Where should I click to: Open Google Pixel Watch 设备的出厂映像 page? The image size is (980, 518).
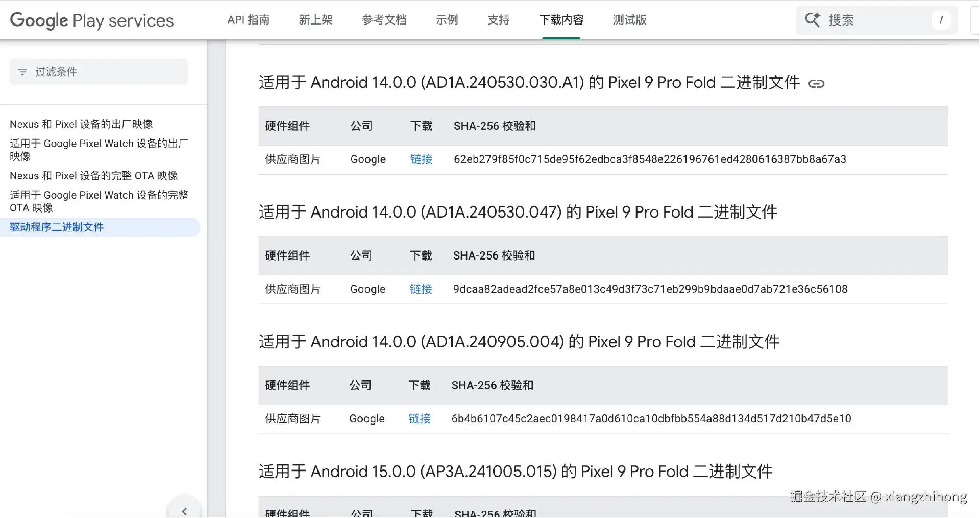coord(99,150)
